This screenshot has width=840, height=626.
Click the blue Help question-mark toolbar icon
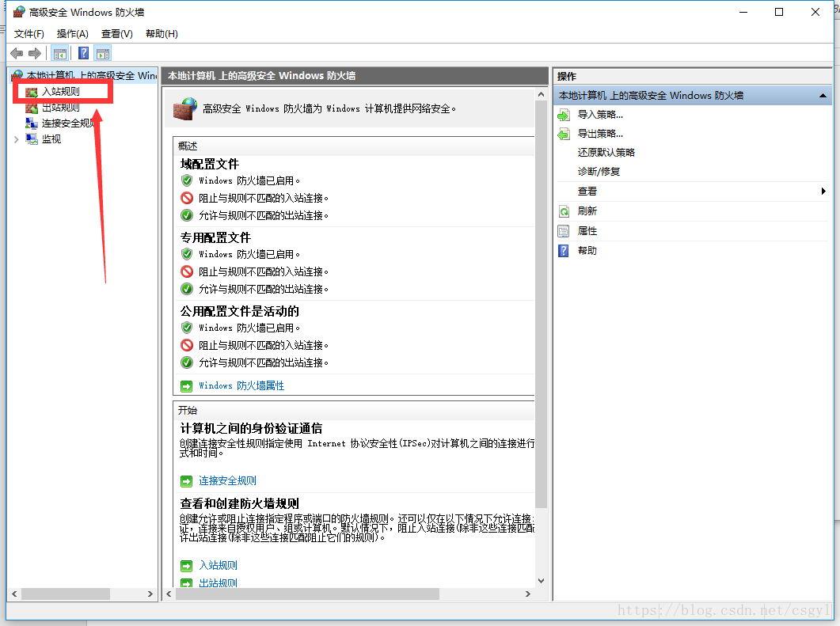pyautogui.click(x=84, y=53)
